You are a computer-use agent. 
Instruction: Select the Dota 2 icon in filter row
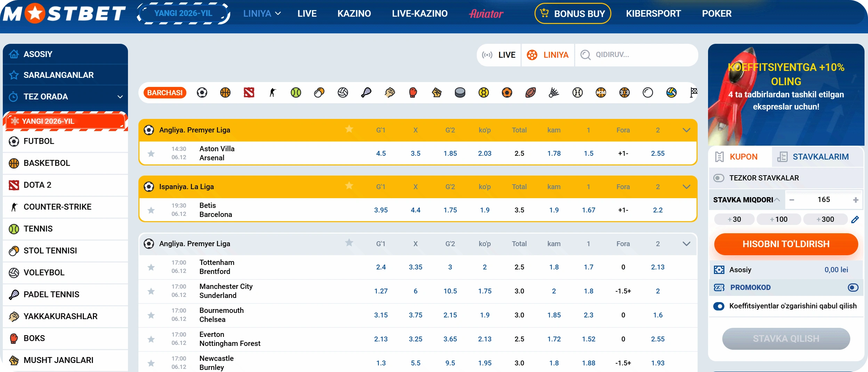[x=249, y=92]
